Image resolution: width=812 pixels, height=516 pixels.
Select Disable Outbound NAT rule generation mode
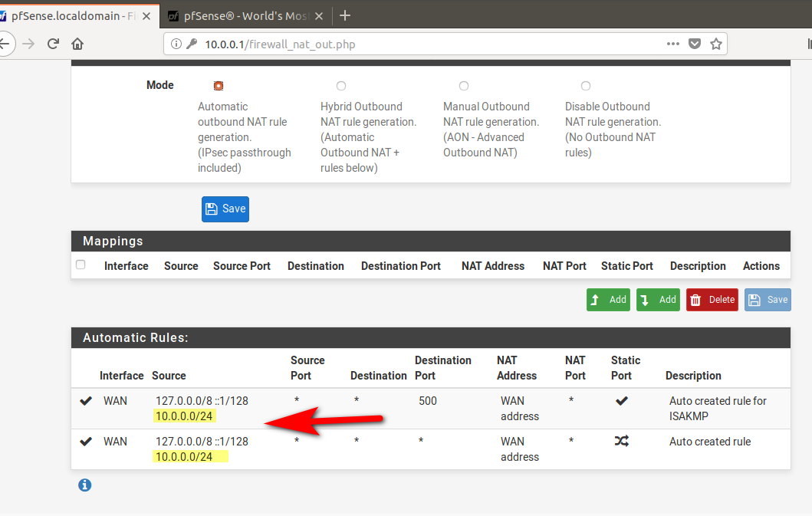coord(586,85)
